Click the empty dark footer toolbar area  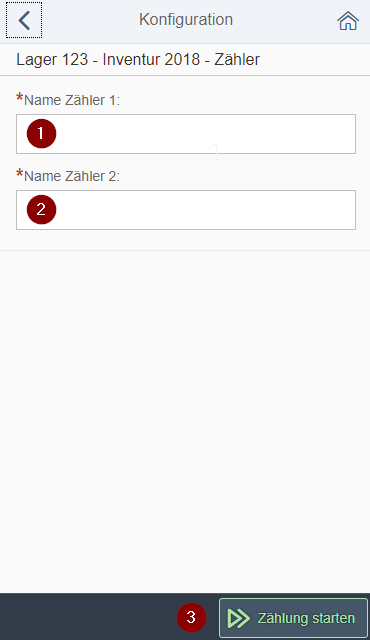click(x=88, y=617)
